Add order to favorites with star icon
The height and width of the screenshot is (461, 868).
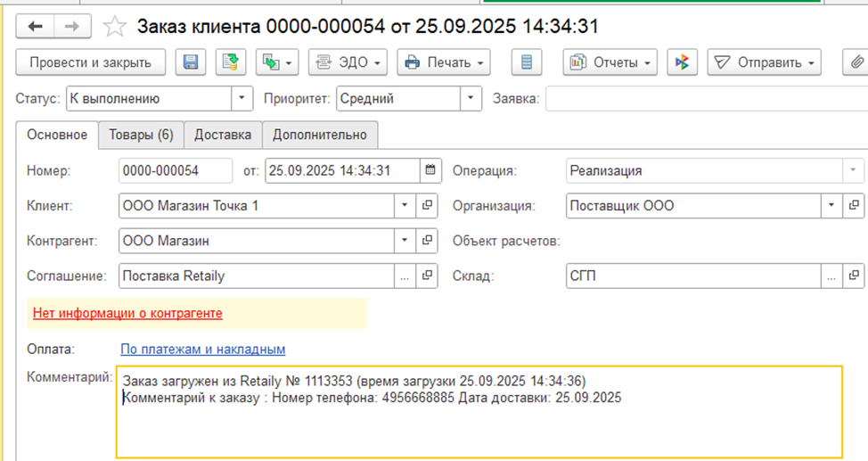(x=115, y=27)
